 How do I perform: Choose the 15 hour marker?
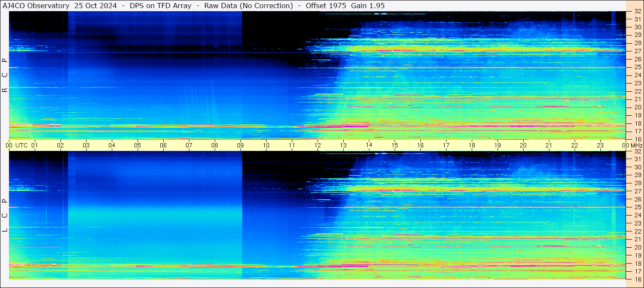click(395, 145)
